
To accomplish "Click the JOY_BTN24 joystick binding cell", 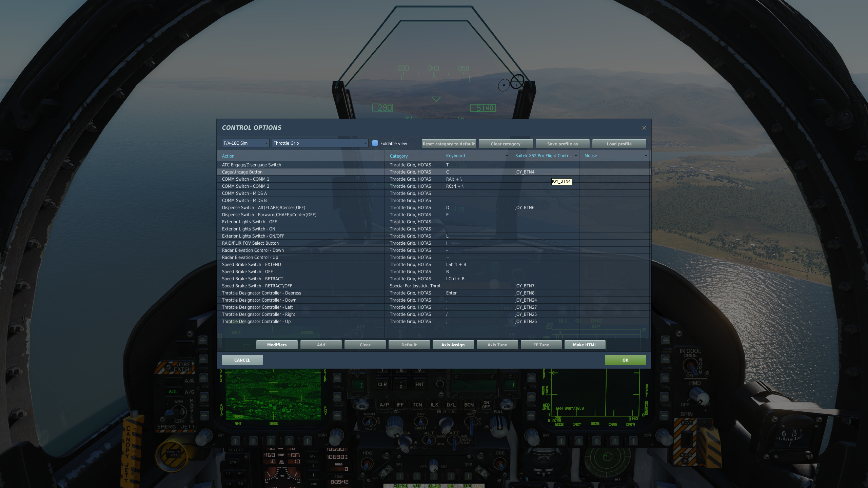I will tap(545, 300).
